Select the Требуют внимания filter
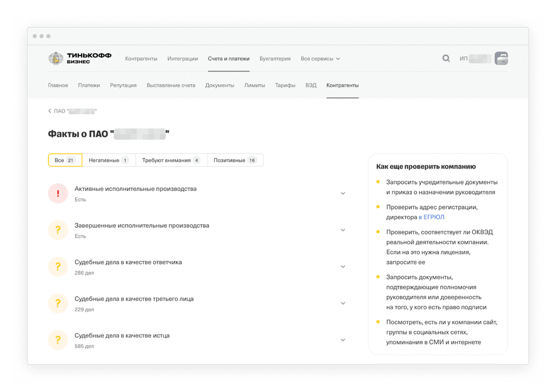 (x=171, y=160)
